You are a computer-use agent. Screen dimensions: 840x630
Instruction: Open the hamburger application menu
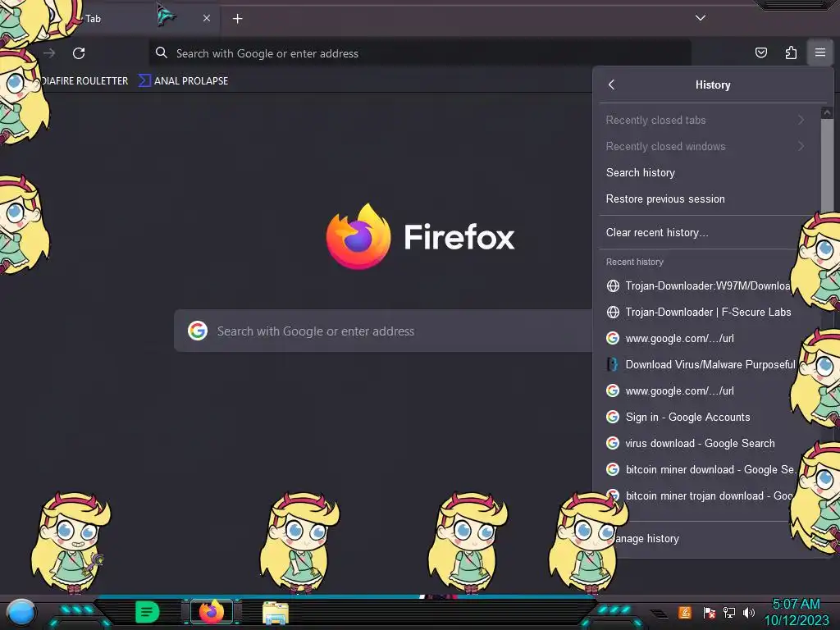pos(819,52)
